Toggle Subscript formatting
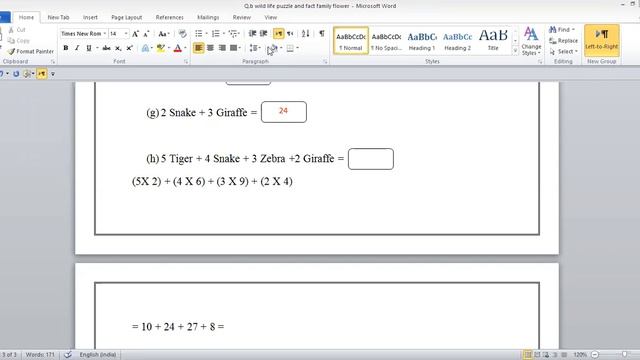640x360 pixels. click(x=118, y=48)
